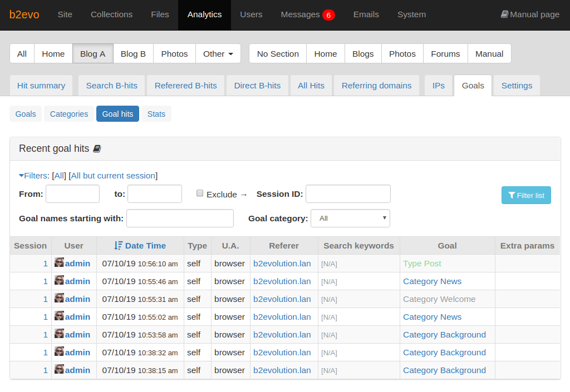570x392 pixels.
Task: Select the Goal hits sub-tab
Action: 118,114
